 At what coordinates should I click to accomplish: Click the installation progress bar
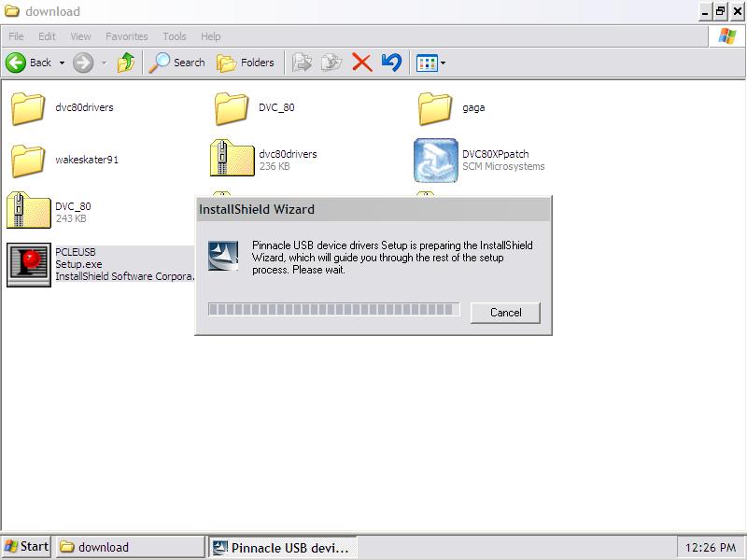(333, 309)
